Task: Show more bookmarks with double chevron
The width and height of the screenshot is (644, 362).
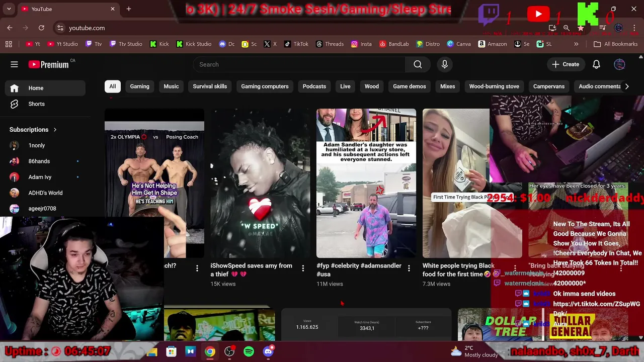Action: pos(576,44)
